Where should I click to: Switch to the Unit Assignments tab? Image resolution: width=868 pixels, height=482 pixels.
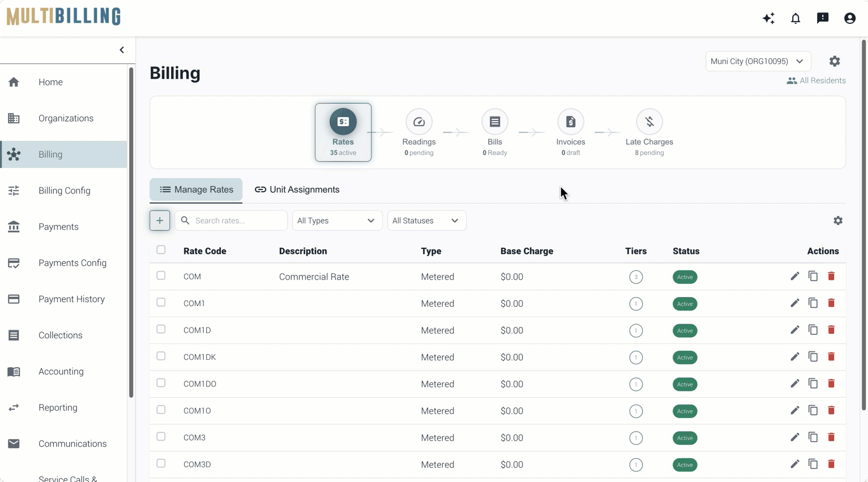[297, 190]
